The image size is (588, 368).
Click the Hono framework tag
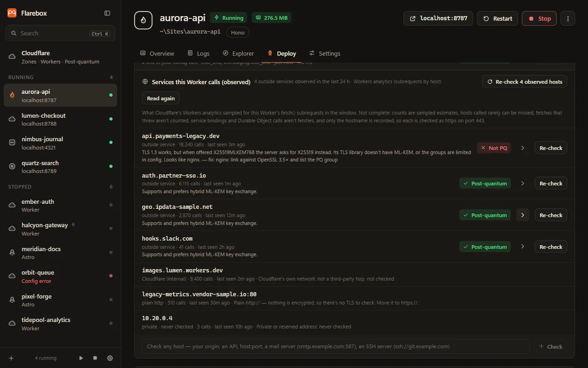click(237, 32)
